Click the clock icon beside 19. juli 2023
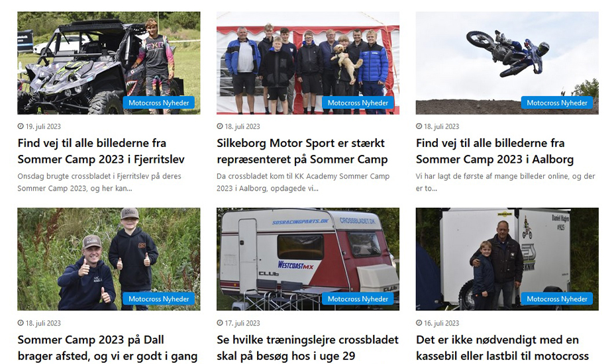This screenshot has height=364, width=616. click(21, 126)
